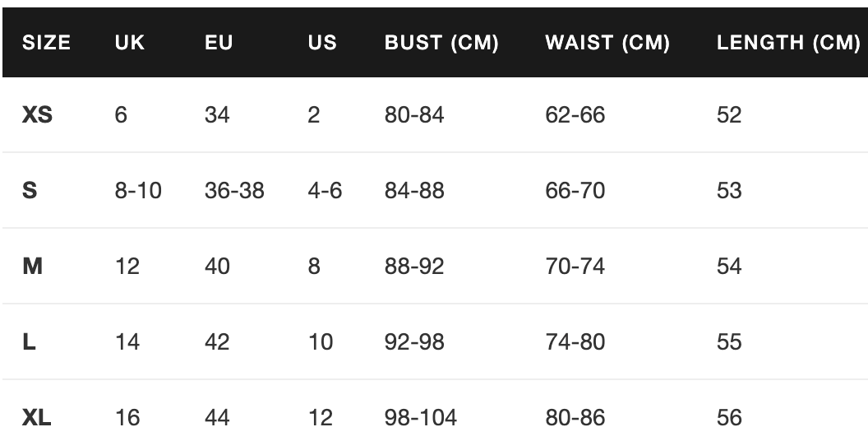Click the S size row label

coord(30,191)
